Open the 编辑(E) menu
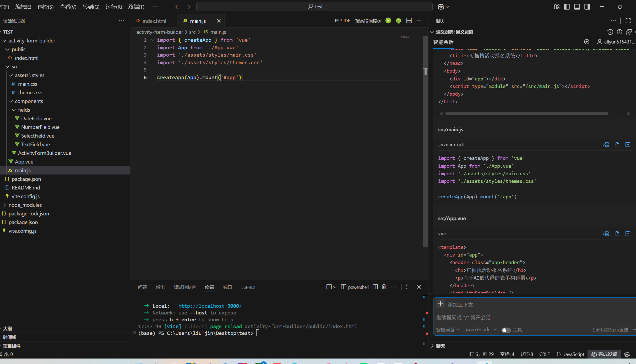This screenshot has height=364, width=636. (23, 7)
